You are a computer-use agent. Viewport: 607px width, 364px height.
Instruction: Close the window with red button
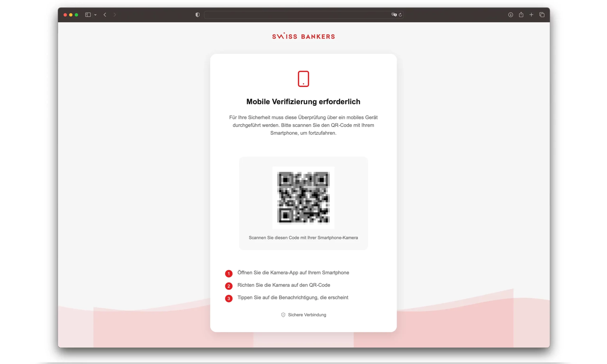pos(65,15)
